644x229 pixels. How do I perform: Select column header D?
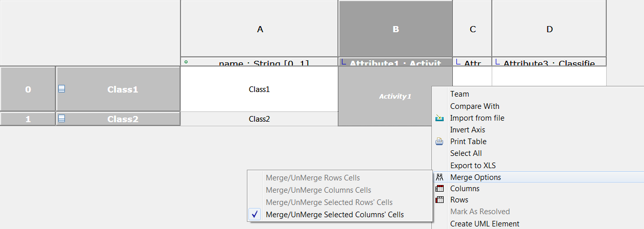point(549,29)
